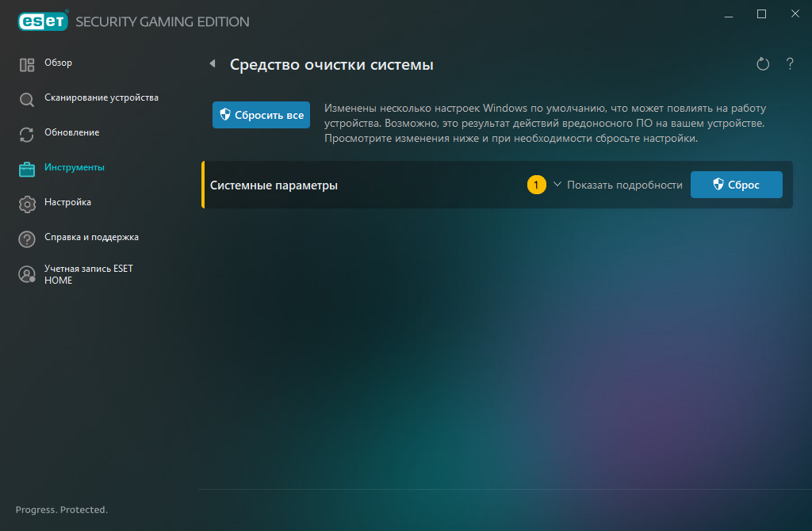Screen dimensions: 812x531
Task: Open Учетная запись ESET HOME
Action: tap(89, 274)
